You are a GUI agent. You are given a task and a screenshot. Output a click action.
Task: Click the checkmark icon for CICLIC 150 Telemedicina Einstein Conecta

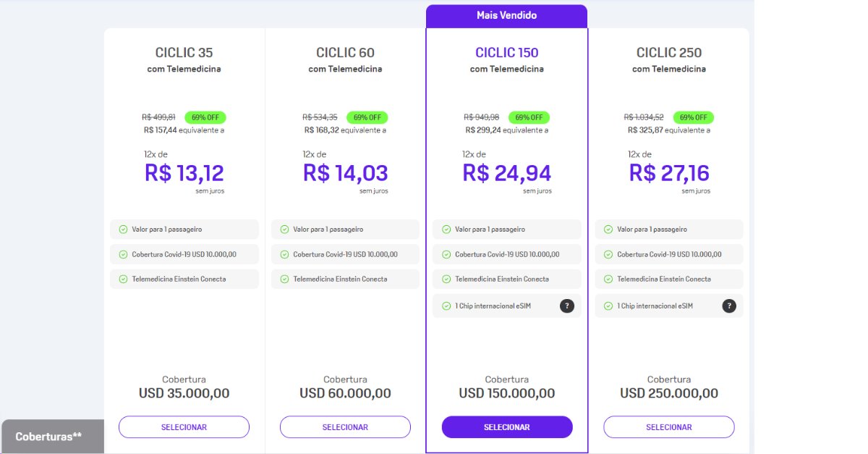pos(446,279)
